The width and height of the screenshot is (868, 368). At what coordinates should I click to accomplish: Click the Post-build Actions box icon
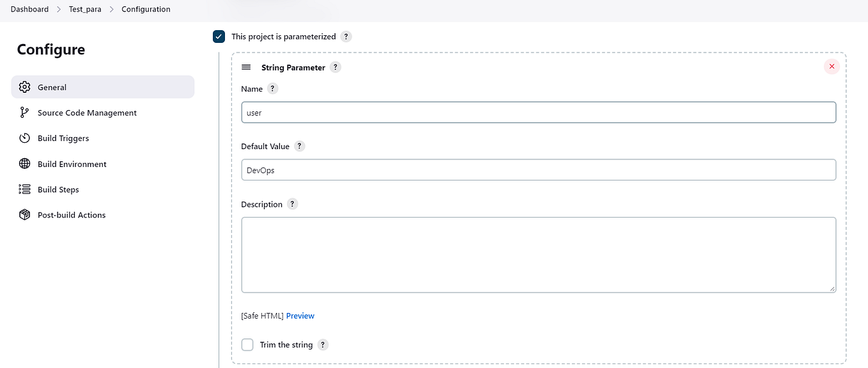[x=25, y=215]
